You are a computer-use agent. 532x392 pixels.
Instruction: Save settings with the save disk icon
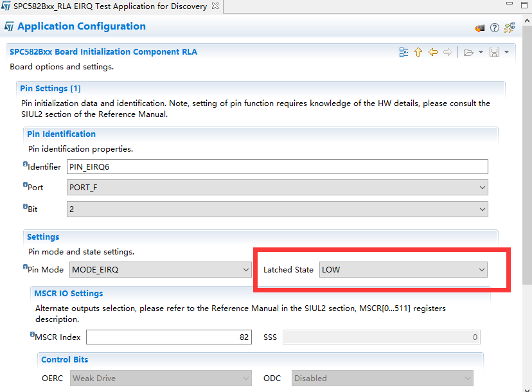click(x=494, y=52)
